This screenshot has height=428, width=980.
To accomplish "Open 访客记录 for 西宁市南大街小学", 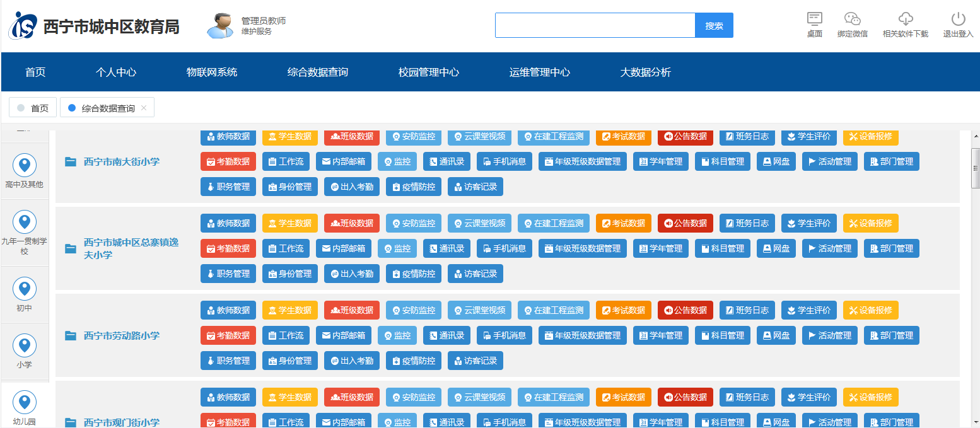I will pos(475,187).
